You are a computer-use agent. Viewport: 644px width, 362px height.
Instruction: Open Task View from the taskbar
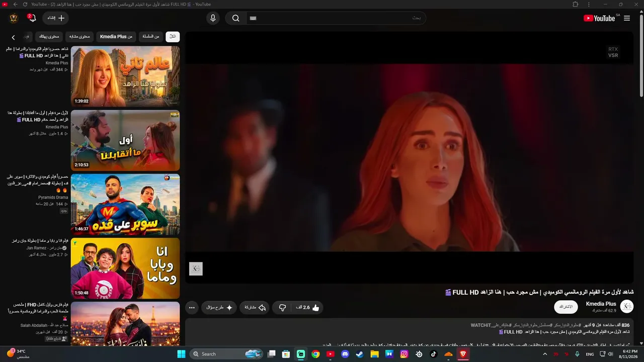pos(272,354)
